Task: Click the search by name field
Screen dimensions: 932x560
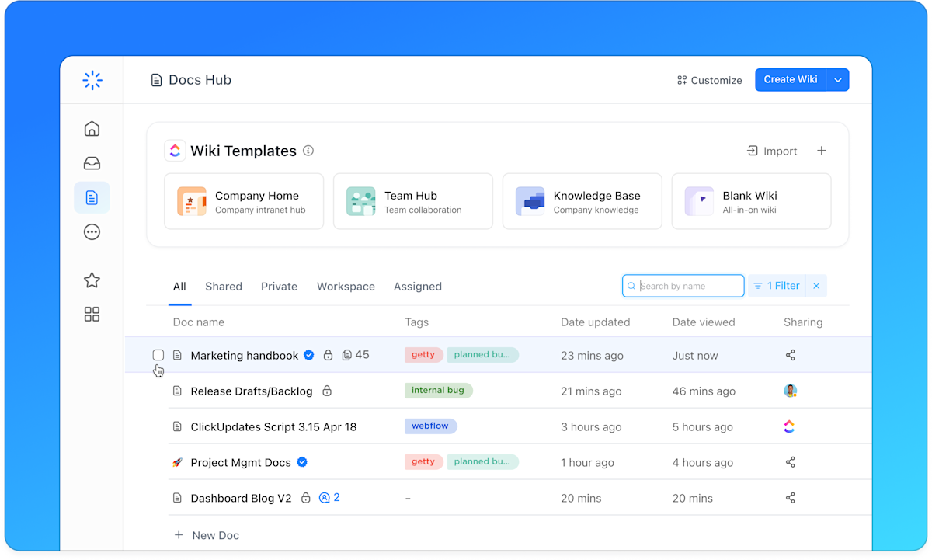Action: 682,286
